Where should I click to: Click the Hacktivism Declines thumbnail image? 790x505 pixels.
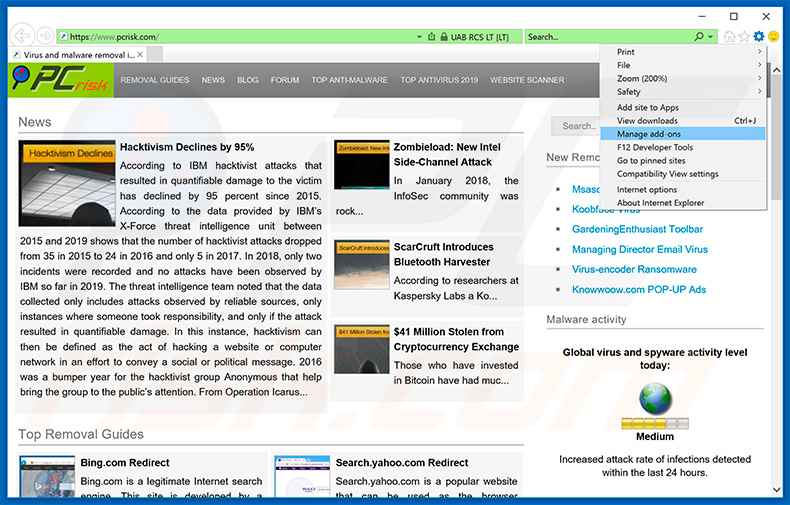pyautogui.click(x=67, y=183)
